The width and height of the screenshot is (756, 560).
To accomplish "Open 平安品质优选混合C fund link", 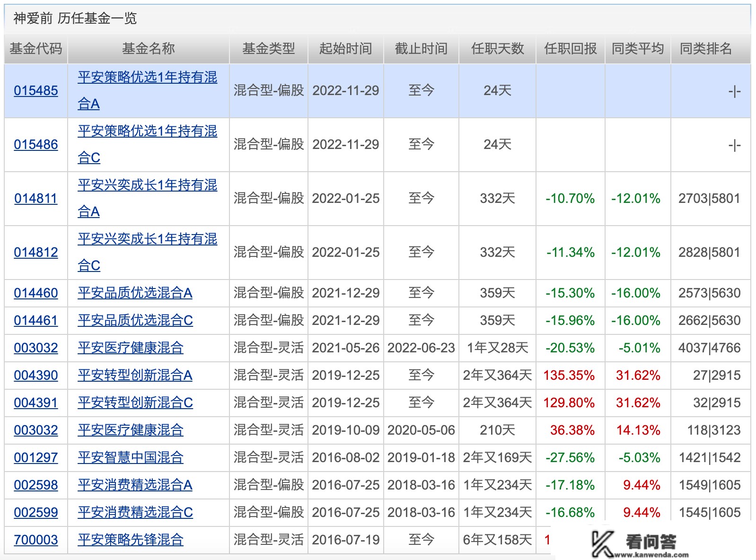I will (x=135, y=321).
